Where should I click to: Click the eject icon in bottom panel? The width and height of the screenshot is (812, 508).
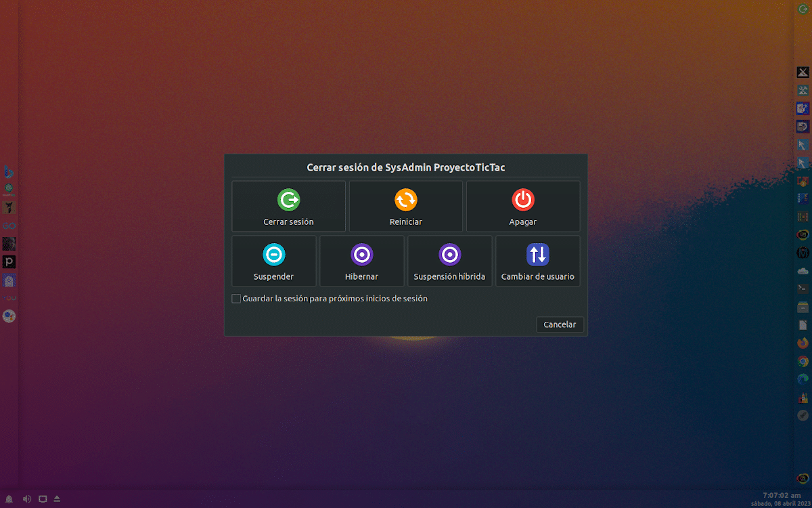(57, 499)
